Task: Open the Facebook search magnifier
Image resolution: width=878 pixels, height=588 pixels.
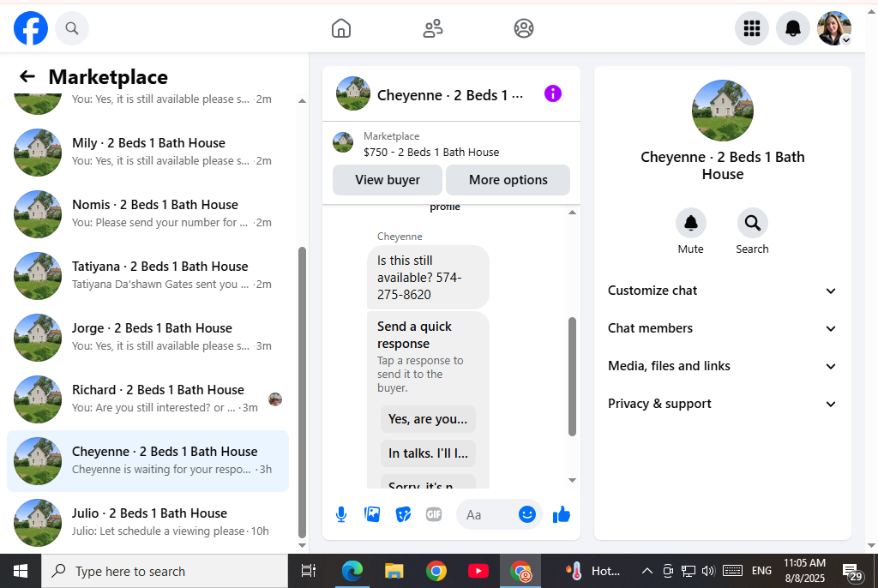Action: (72, 28)
